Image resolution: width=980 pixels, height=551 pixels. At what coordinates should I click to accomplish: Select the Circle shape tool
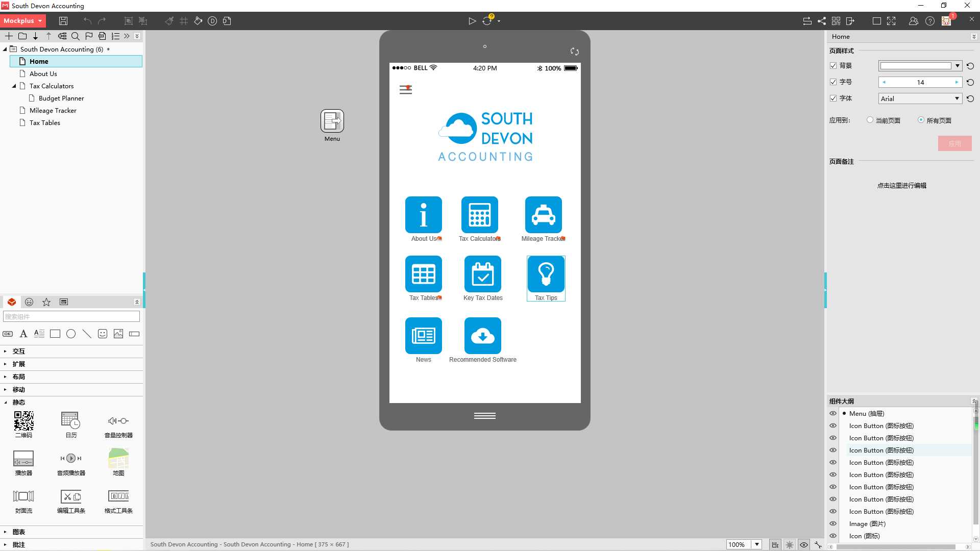[x=71, y=334]
